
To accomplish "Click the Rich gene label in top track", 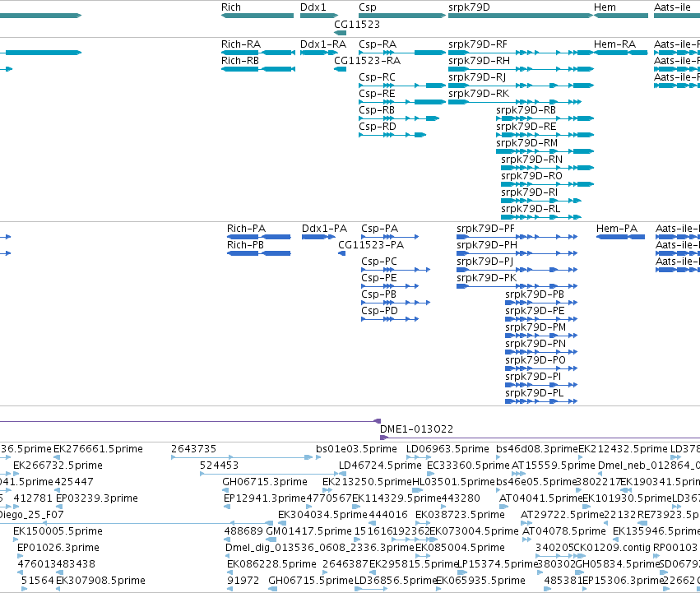I will pos(231,7).
